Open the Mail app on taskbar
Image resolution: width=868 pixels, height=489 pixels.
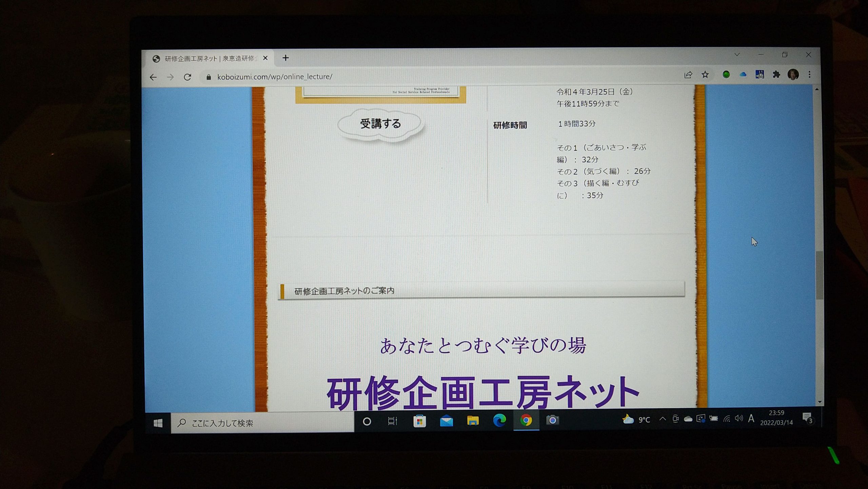click(x=446, y=421)
